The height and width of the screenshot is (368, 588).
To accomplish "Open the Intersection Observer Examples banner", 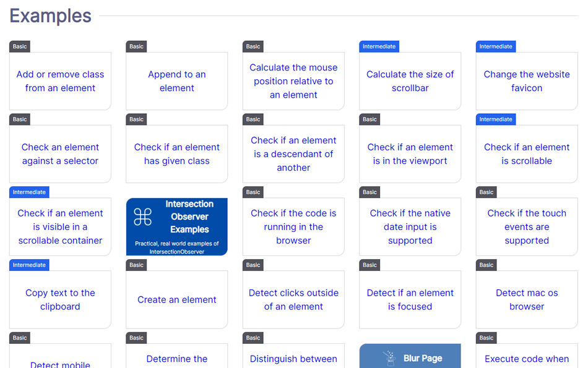I will [189, 217].
